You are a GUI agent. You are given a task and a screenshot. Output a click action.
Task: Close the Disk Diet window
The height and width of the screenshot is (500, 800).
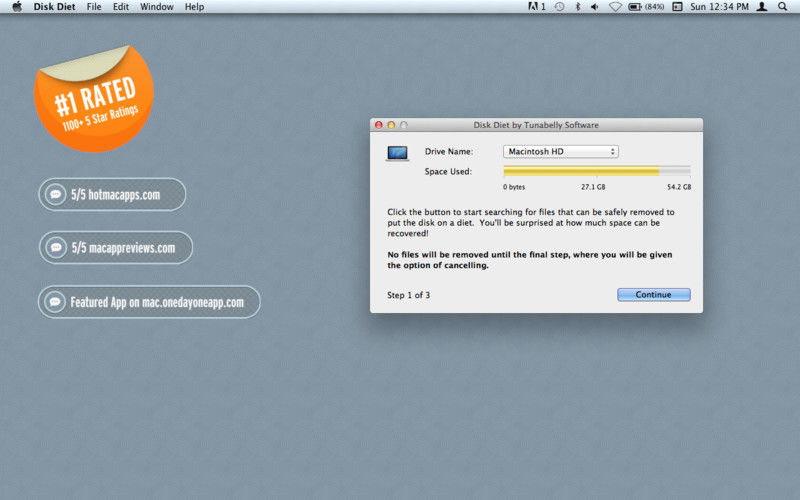(x=379, y=125)
